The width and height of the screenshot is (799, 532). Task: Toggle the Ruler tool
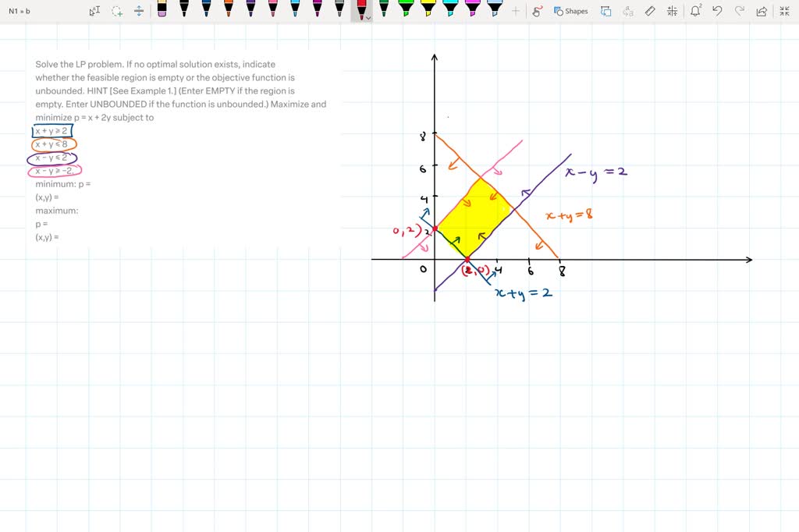pyautogui.click(x=650, y=11)
